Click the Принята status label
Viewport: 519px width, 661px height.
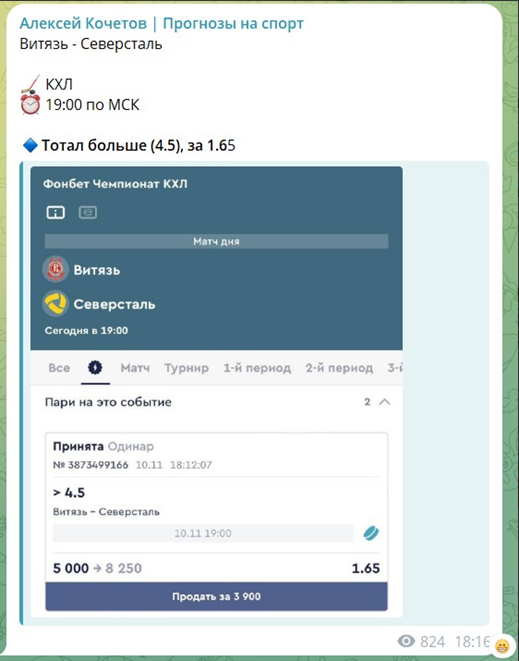tap(78, 446)
